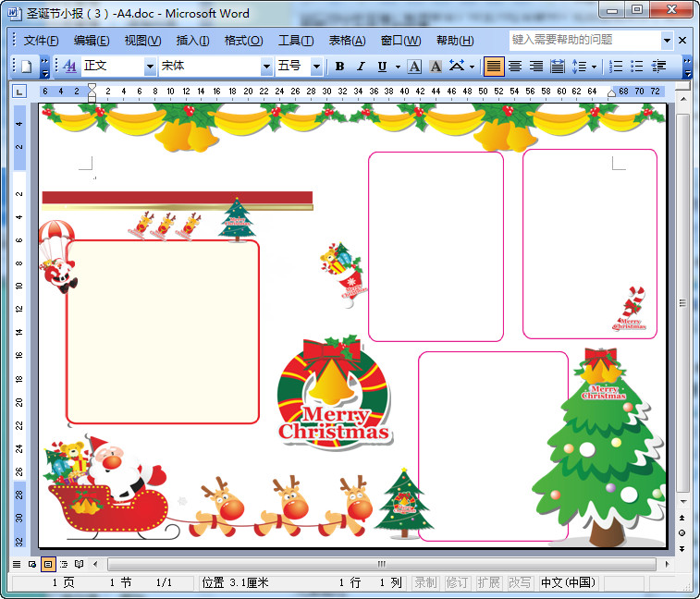Click the document split box above scrollbar

pyautogui.click(x=683, y=87)
